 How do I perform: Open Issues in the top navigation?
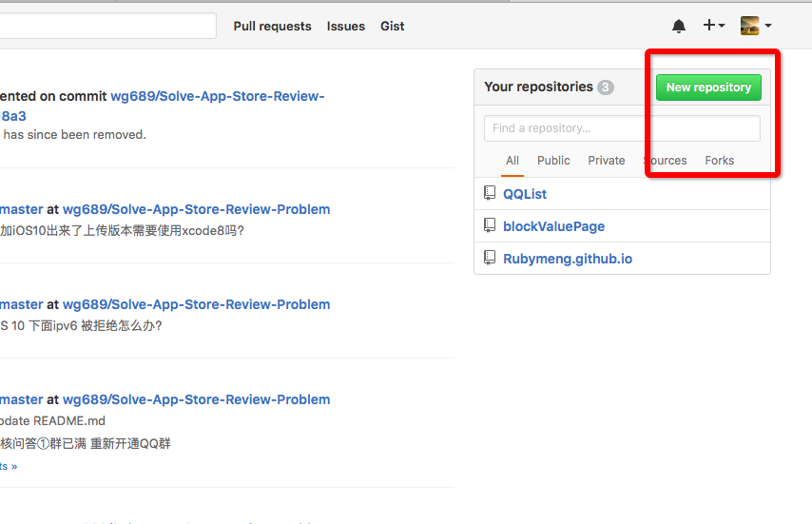pyautogui.click(x=346, y=26)
